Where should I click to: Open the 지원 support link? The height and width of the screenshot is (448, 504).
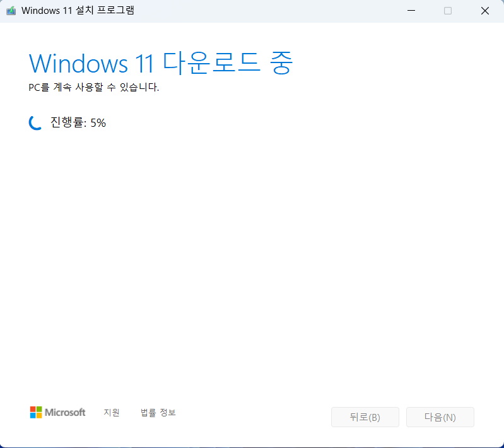(112, 412)
